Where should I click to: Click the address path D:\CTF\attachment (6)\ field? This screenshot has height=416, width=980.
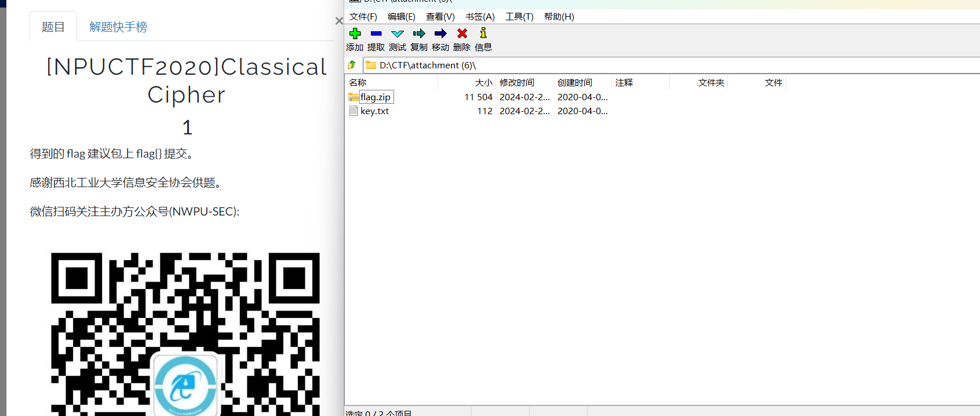pos(672,65)
